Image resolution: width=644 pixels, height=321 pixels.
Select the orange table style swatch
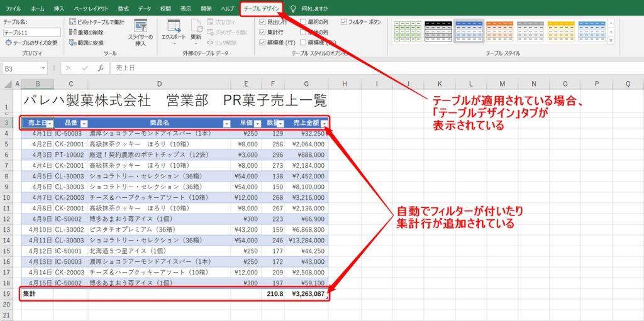pos(500,31)
